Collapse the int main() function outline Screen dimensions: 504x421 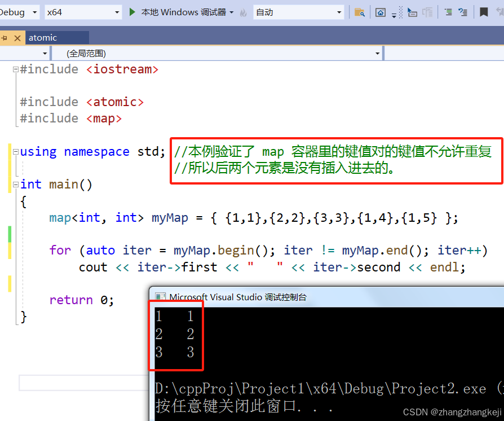tap(15, 185)
